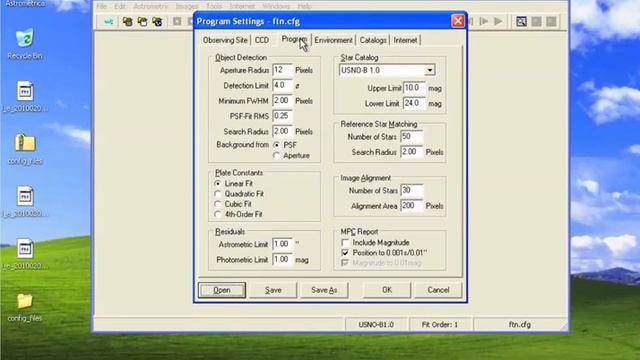Click Reference Star Matching Search Radius field
The height and width of the screenshot is (360, 640).
(x=411, y=152)
